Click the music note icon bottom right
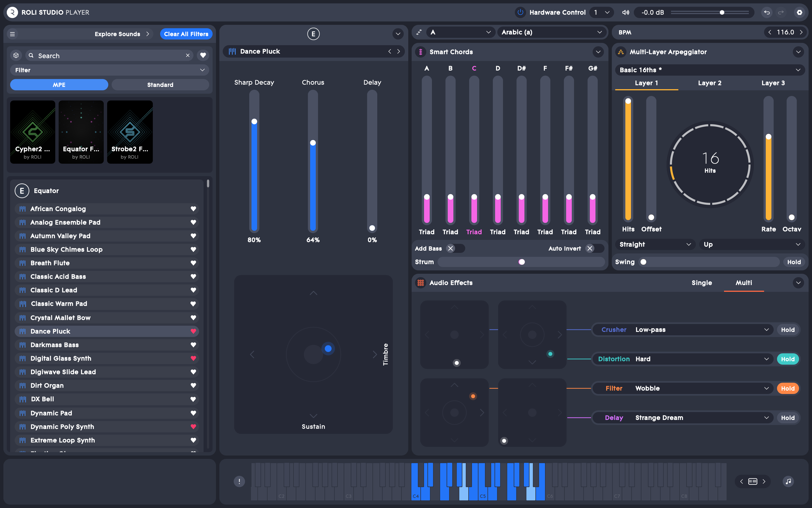The height and width of the screenshot is (508, 812). click(788, 481)
